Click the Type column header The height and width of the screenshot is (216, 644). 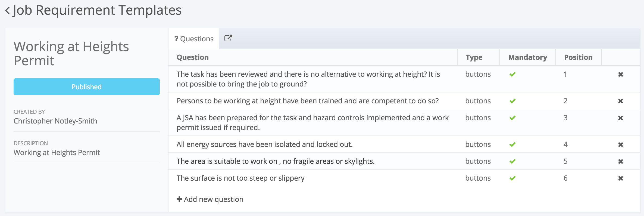coord(474,57)
